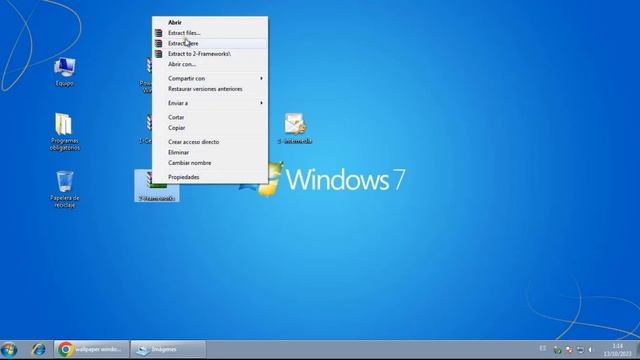The width and height of the screenshot is (640, 360).
Task: Select Cambiar nombre menu entry
Action: click(x=210, y=163)
